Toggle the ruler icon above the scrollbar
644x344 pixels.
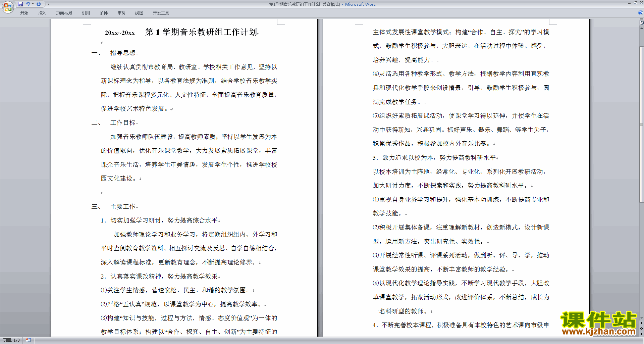(x=641, y=23)
